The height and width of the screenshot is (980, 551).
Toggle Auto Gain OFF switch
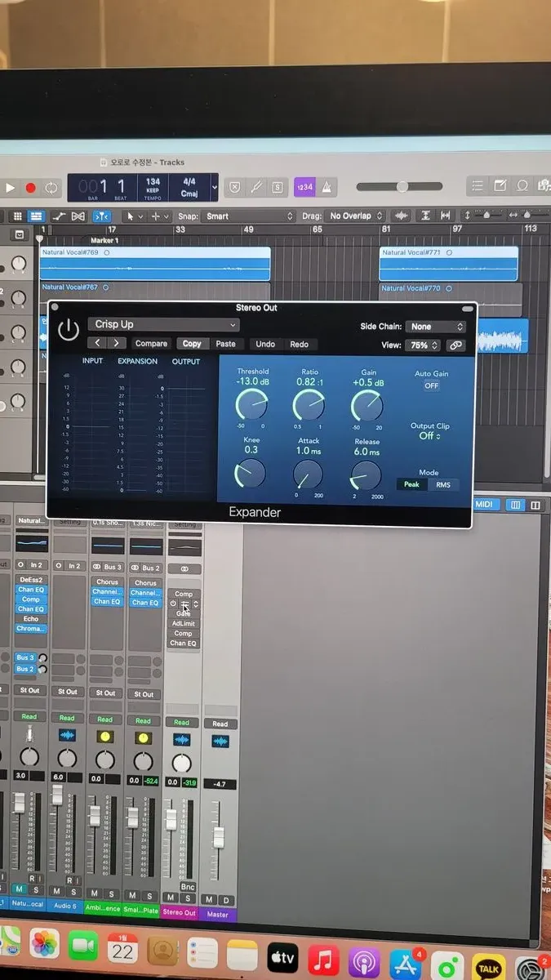tap(431, 385)
